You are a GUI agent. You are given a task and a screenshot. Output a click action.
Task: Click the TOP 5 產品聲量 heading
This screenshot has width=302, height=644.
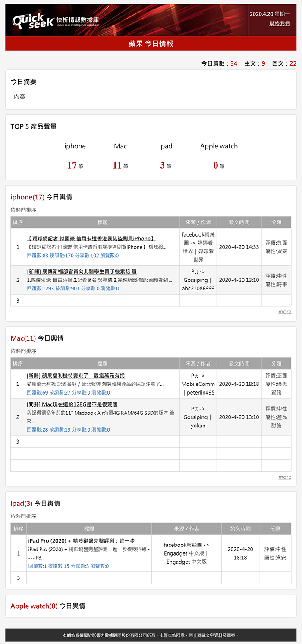click(34, 126)
